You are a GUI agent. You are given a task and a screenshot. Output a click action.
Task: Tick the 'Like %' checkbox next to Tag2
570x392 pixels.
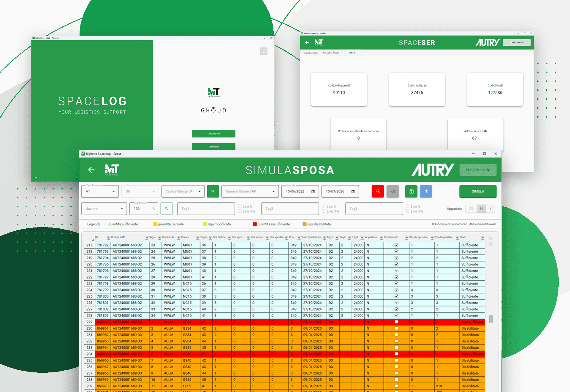click(324, 206)
